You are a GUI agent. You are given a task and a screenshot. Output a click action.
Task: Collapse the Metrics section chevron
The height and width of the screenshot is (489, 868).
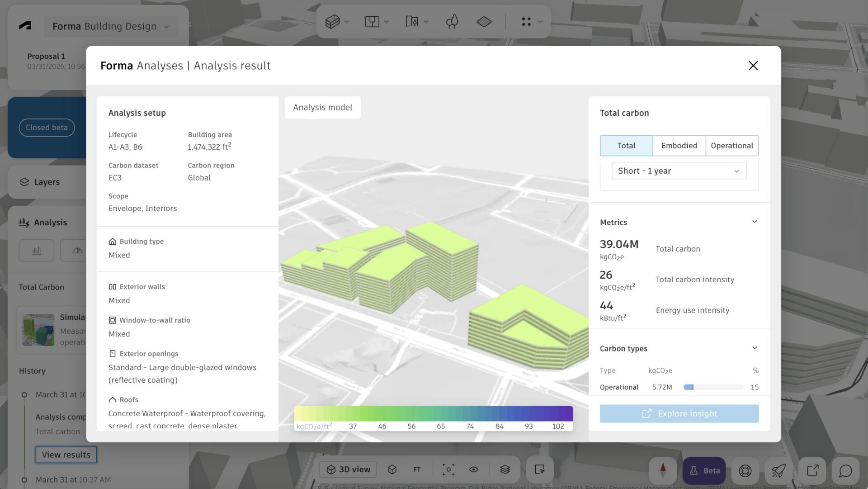(x=754, y=222)
